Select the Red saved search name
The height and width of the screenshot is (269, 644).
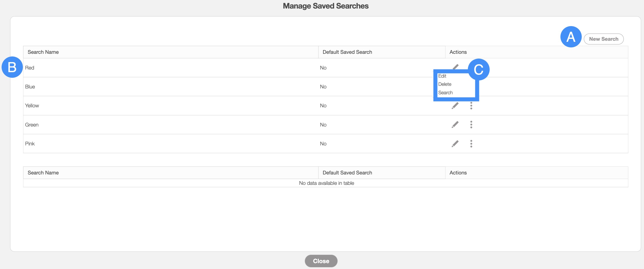(30, 68)
